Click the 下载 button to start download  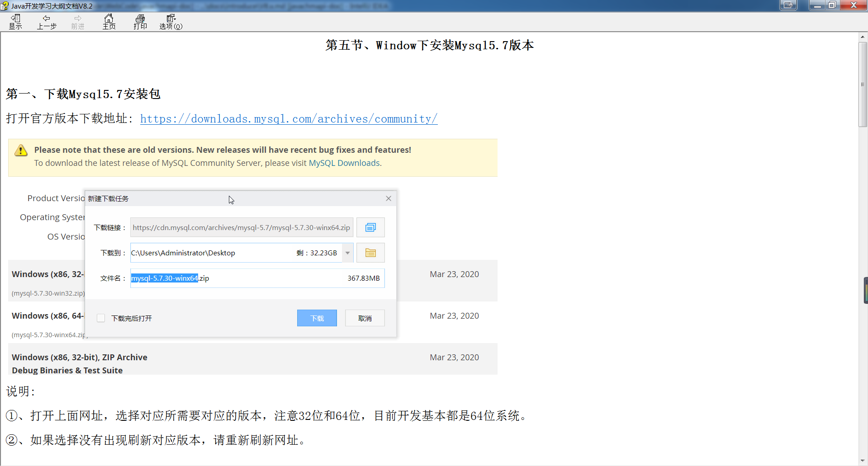coord(317,318)
